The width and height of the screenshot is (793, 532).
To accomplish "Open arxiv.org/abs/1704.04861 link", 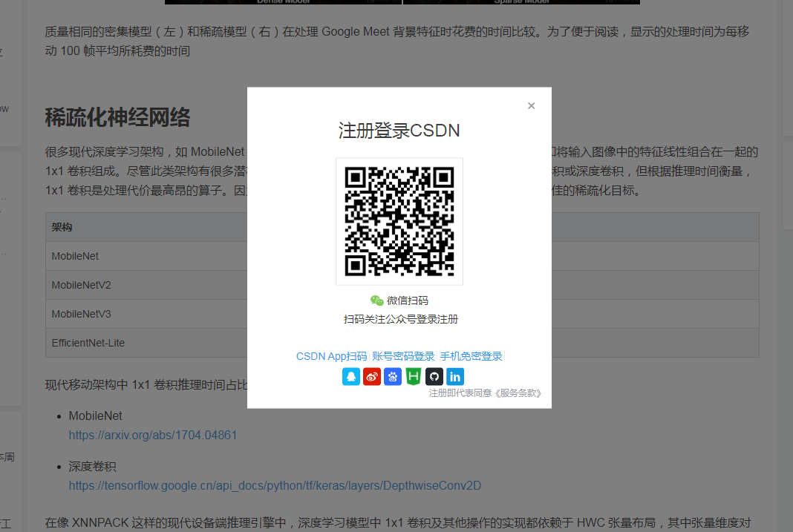I will (x=153, y=435).
